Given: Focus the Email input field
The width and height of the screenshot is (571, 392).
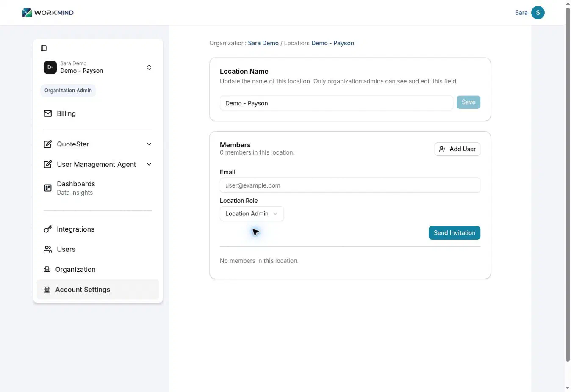Looking at the screenshot, I should (x=350, y=185).
